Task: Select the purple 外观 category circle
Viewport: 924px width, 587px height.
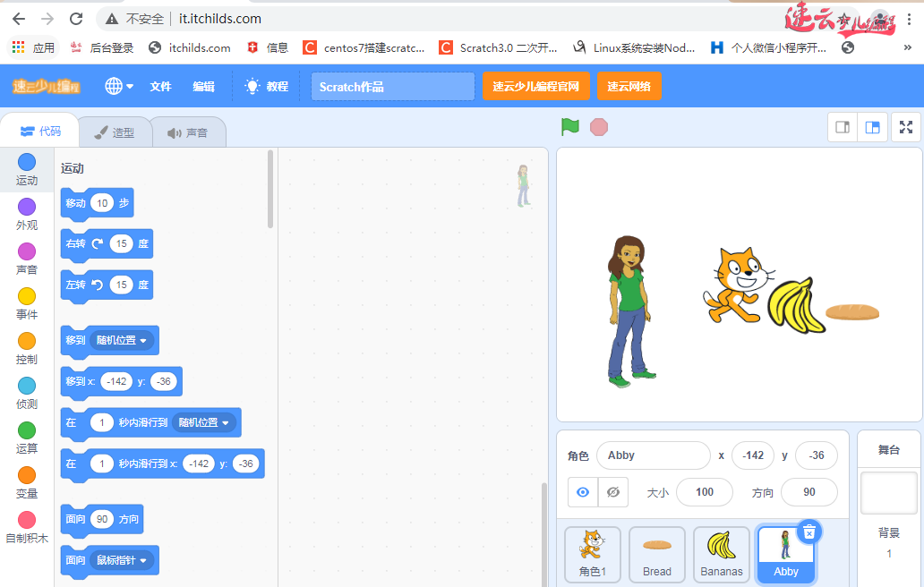Action: click(x=27, y=207)
